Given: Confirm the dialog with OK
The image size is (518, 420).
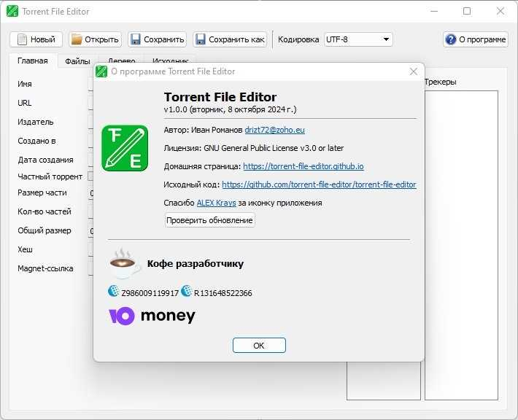Looking at the screenshot, I should coord(259,346).
